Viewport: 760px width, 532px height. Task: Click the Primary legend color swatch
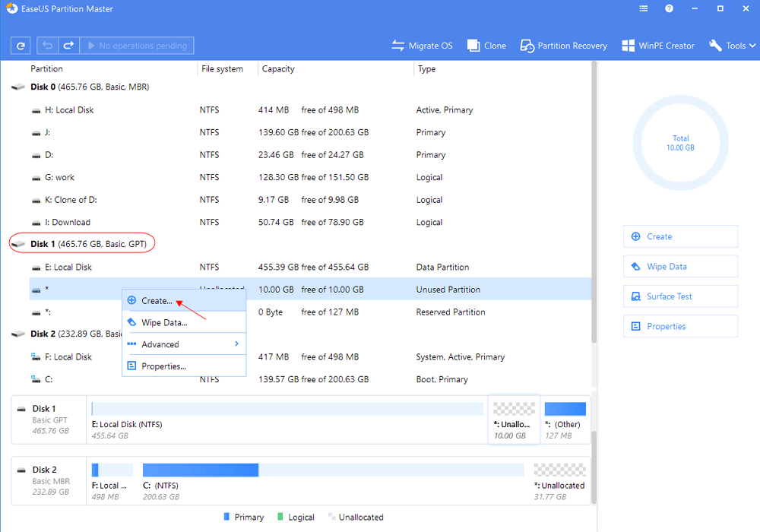point(226,517)
